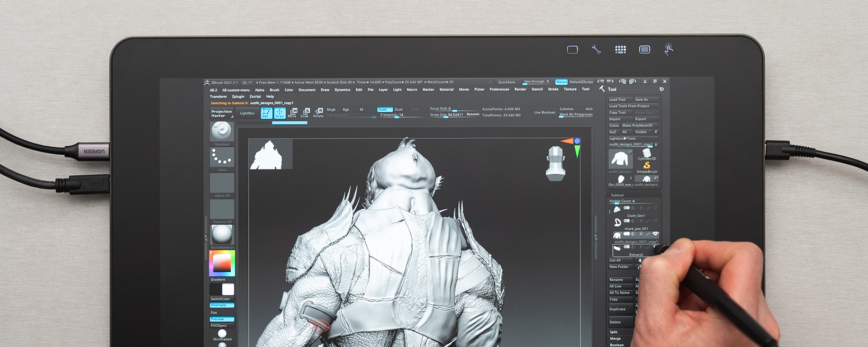Image resolution: width=868 pixels, height=347 pixels.
Task: Click the silhouette thumbnail view in canvas
Action: click(x=270, y=154)
